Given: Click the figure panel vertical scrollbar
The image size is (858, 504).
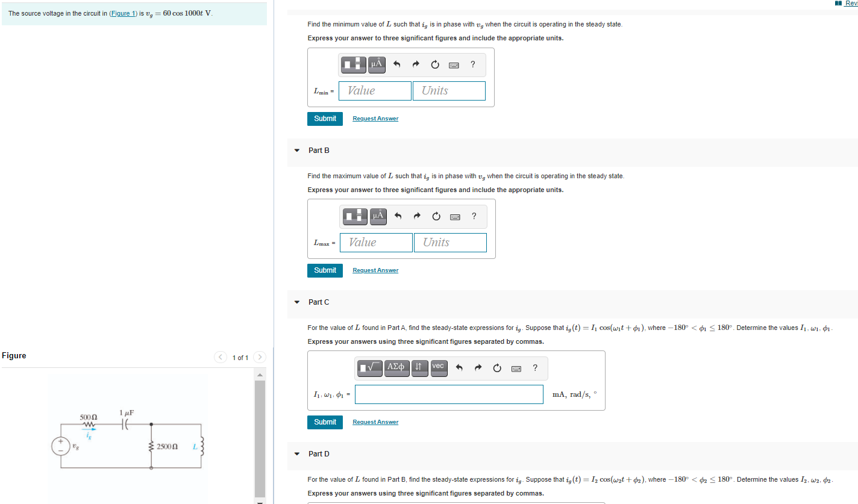Looking at the screenshot, I should tap(260, 438).
